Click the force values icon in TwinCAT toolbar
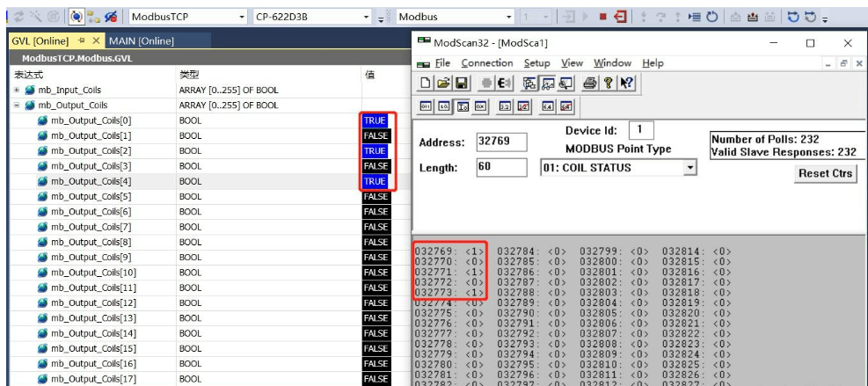 pyautogui.click(x=753, y=17)
